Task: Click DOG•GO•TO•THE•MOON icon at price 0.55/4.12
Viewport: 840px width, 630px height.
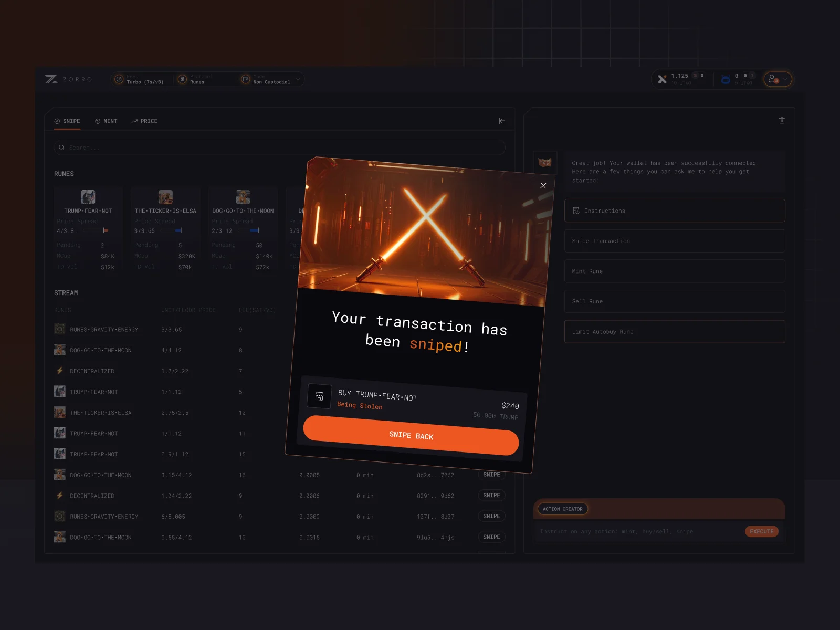Action: point(60,537)
